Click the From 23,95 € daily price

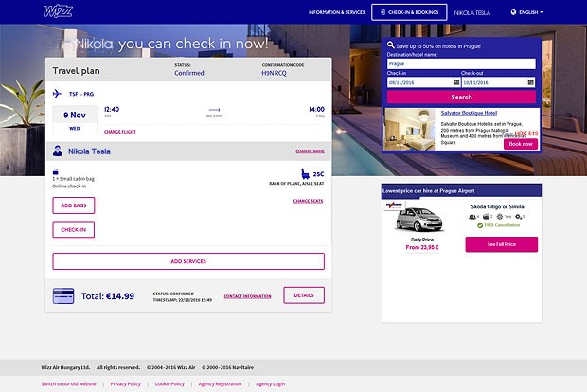pos(422,247)
